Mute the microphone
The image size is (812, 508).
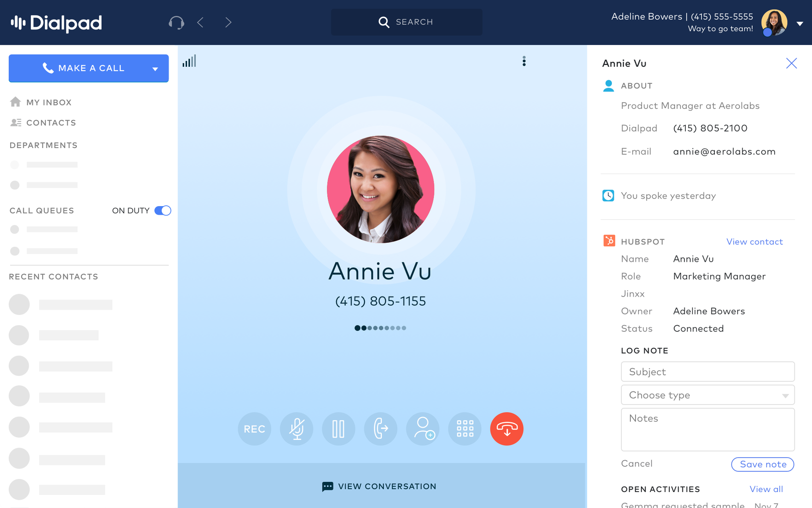click(x=297, y=429)
